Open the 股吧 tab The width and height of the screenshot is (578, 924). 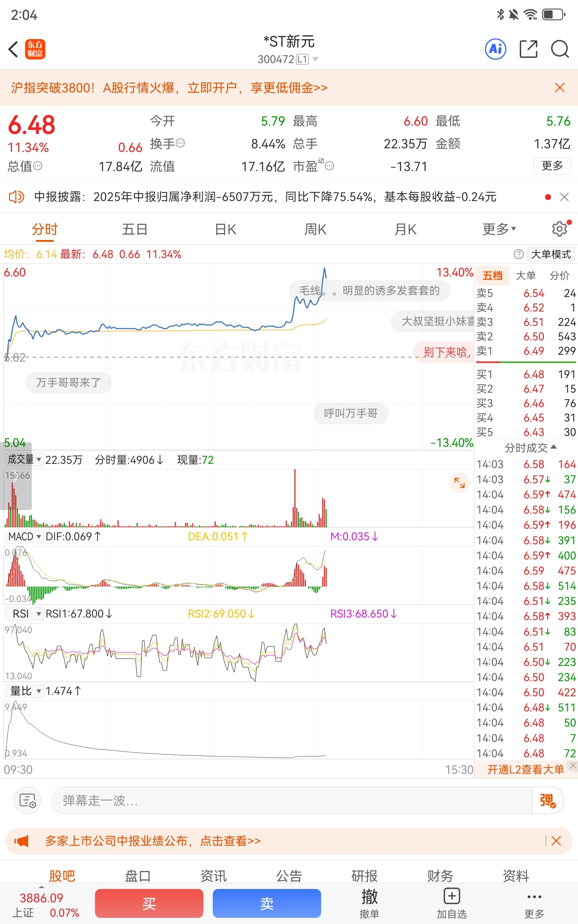62,876
